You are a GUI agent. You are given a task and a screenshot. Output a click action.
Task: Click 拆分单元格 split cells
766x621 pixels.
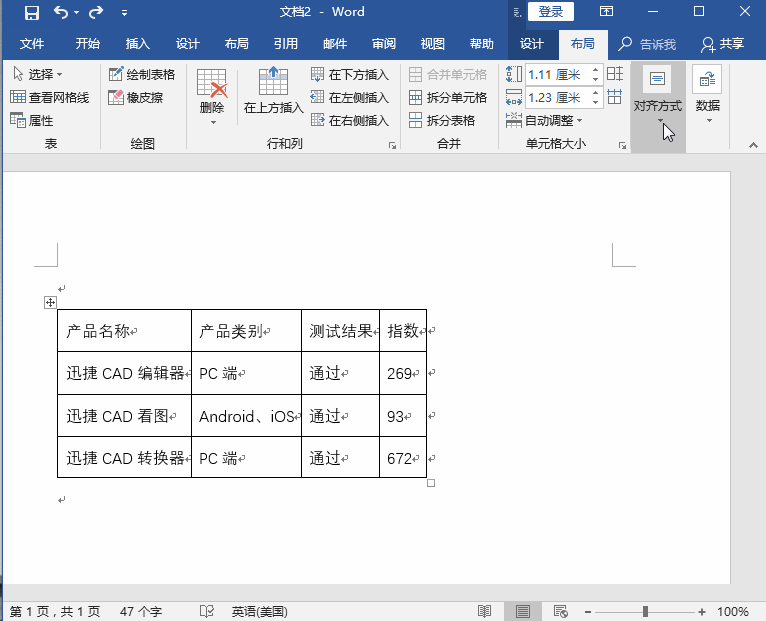(447, 97)
